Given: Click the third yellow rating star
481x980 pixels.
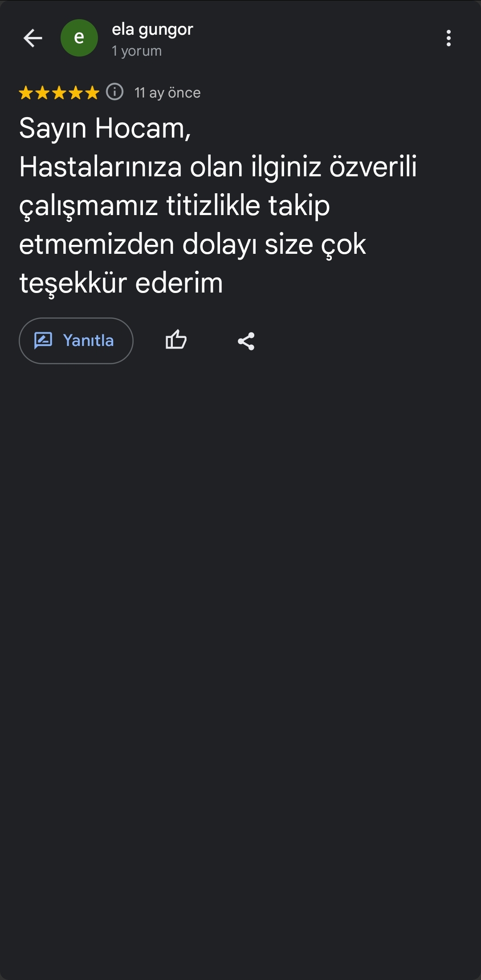Looking at the screenshot, I should pos(59,93).
